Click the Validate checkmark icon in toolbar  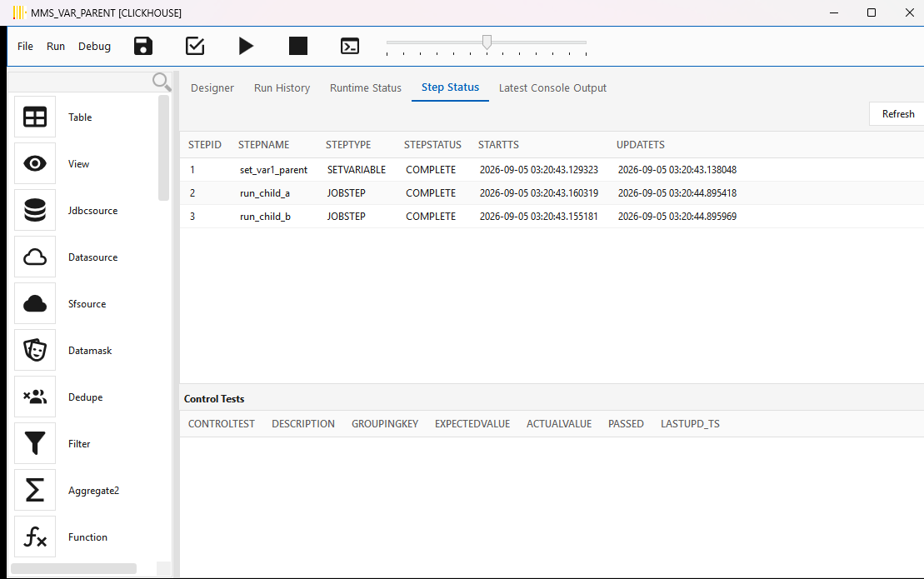tap(194, 46)
